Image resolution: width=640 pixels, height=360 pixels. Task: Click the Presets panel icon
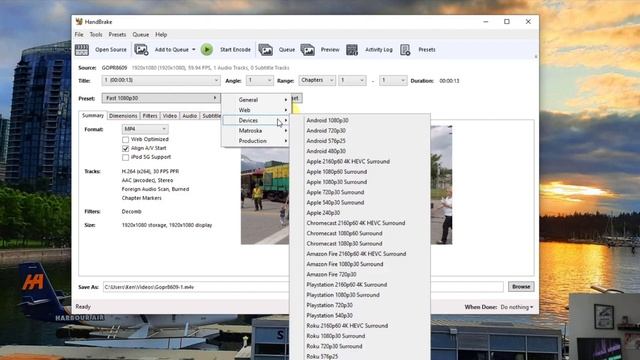click(x=405, y=50)
